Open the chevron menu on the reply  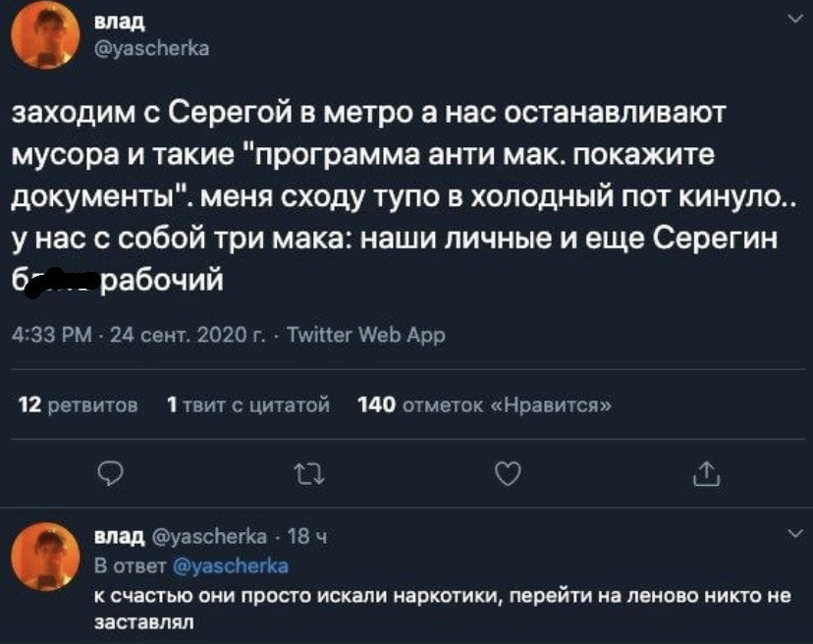[x=793, y=535]
